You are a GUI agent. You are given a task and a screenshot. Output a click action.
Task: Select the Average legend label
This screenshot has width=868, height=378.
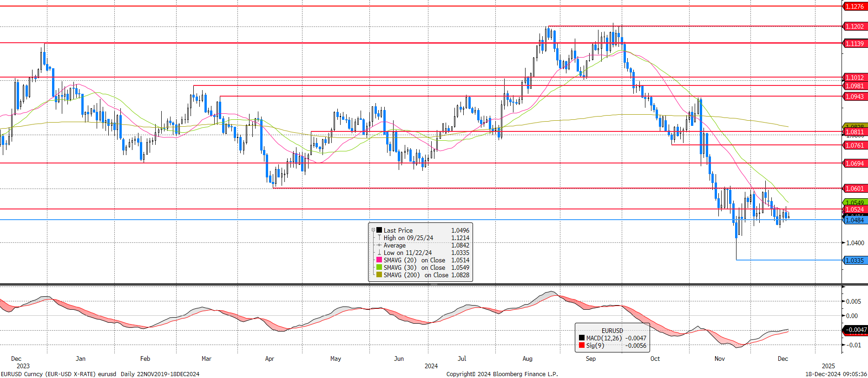pyautogui.click(x=395, y=245)
